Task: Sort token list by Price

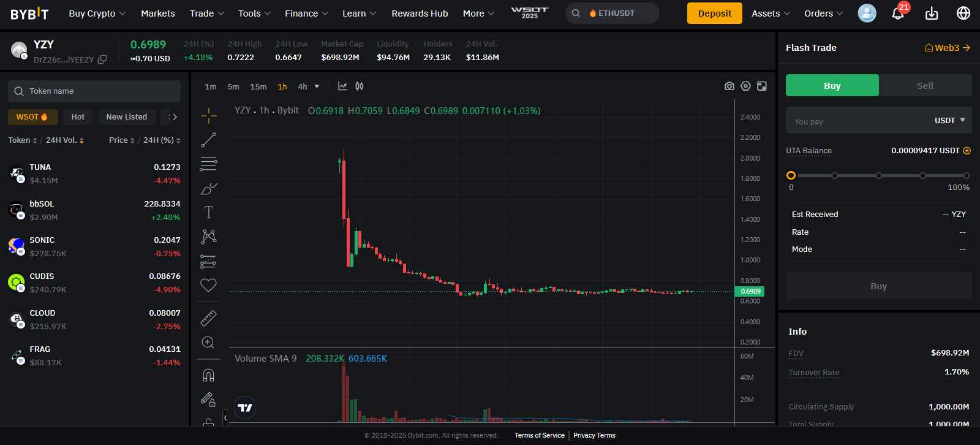Action: pyautogui.click(x=122, y=140)
